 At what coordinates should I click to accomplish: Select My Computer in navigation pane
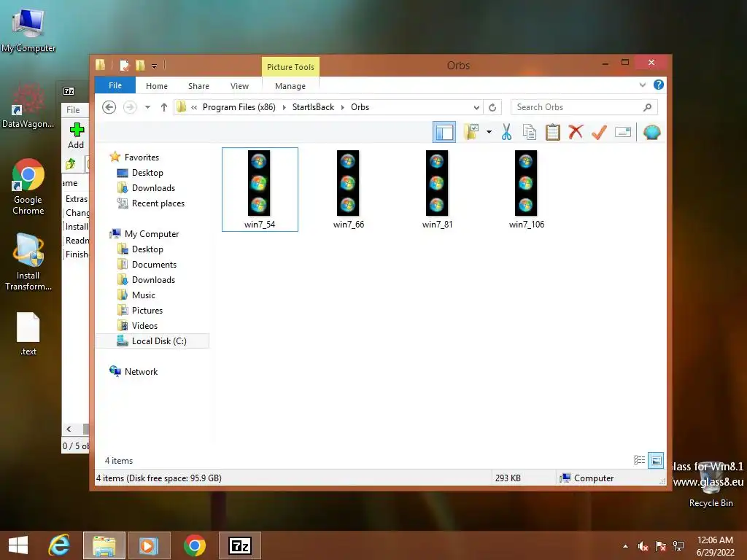coord(152,234)
